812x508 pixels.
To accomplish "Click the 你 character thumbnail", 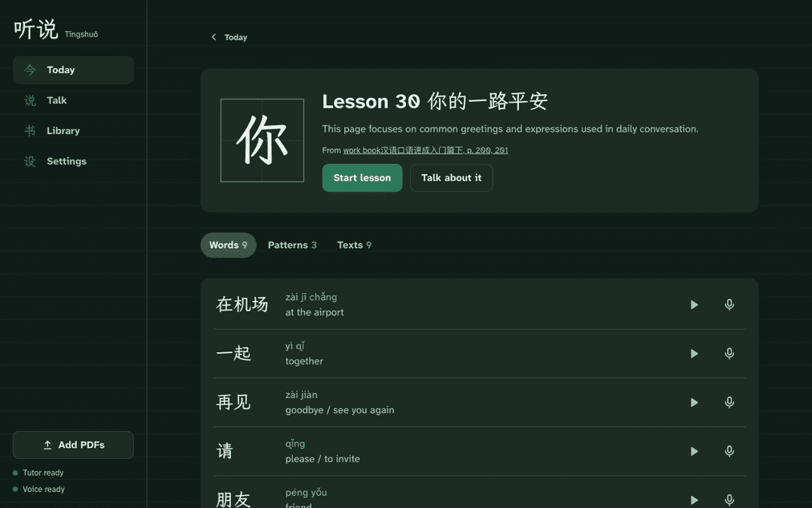I will [x=262, y=140].
